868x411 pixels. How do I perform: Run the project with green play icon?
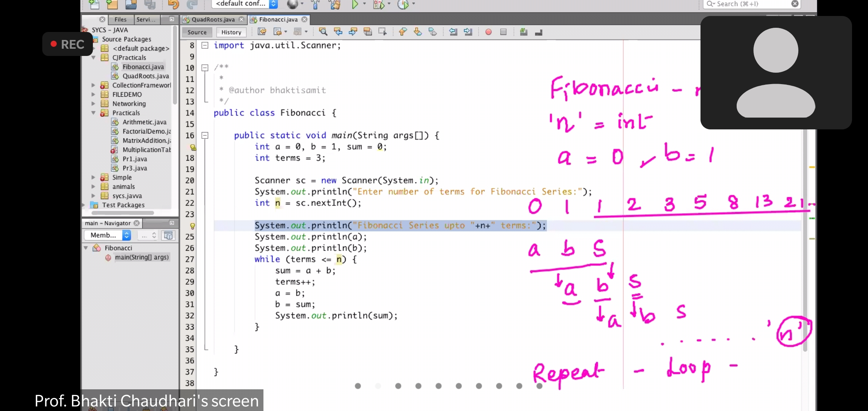355,4
